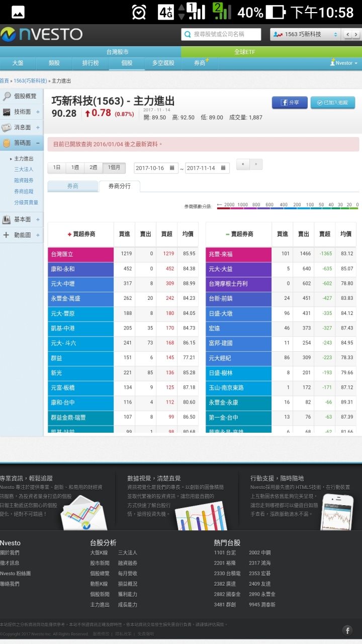Open the 排行榜 menu
This screenshot has width=362, height=644.
(x=90, y=63)
